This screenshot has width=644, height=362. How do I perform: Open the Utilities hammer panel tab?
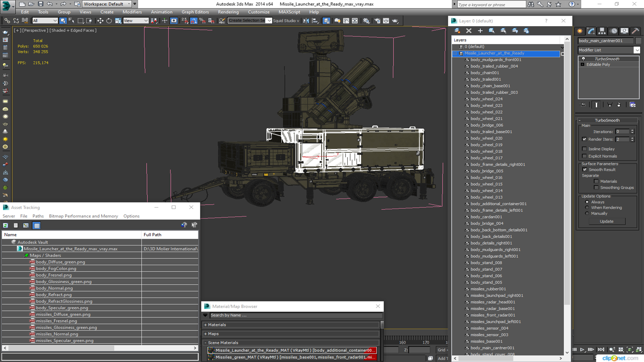point(635,31)
